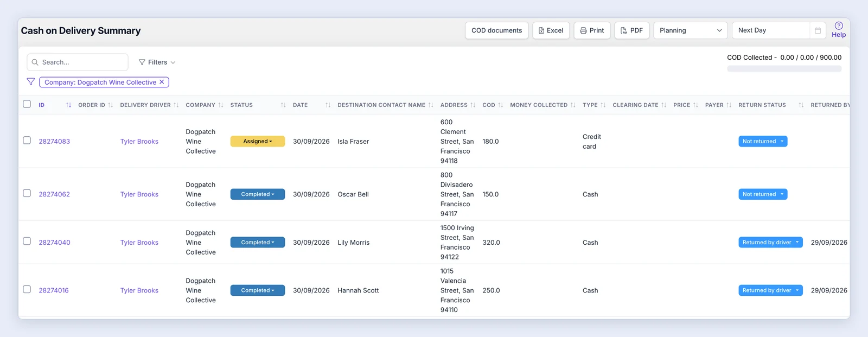The width and height of the screenshot is (868, 337).
Task: Sort by ID column arrows
Action: pyautogui.click(x=68, y=105)
